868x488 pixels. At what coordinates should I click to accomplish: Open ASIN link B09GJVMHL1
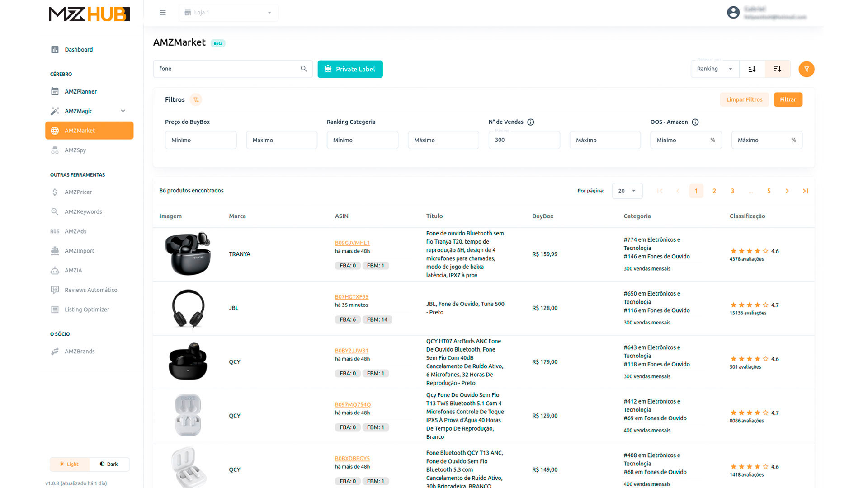352,243
